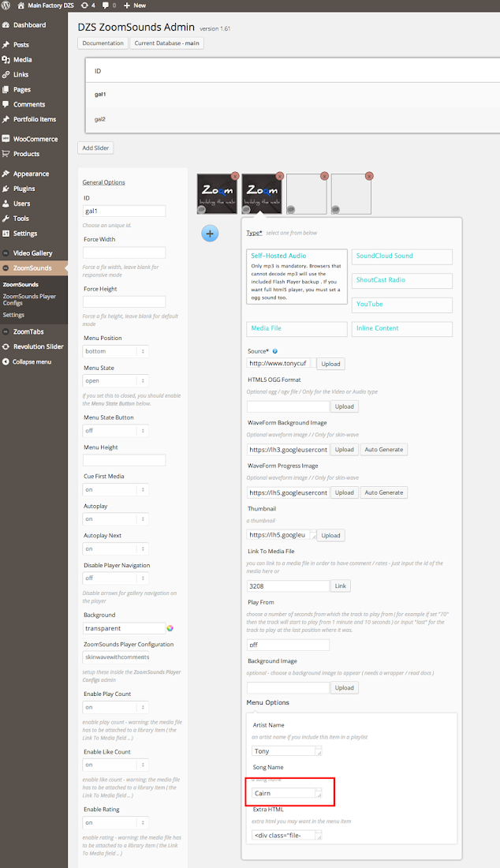Click the Dashboard gauge icon
The height and width of the screenshot is (868, 500).
(x=6, y=25)
